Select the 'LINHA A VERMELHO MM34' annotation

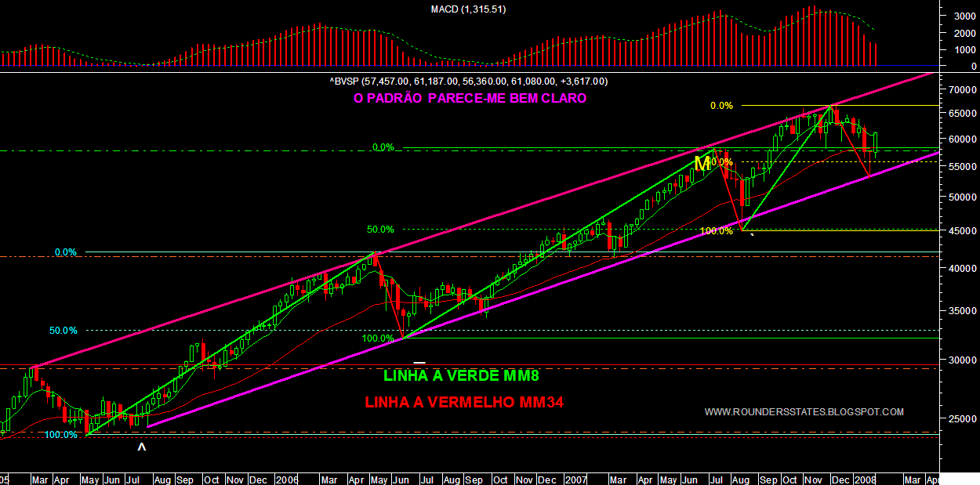(x=464, y=402)
